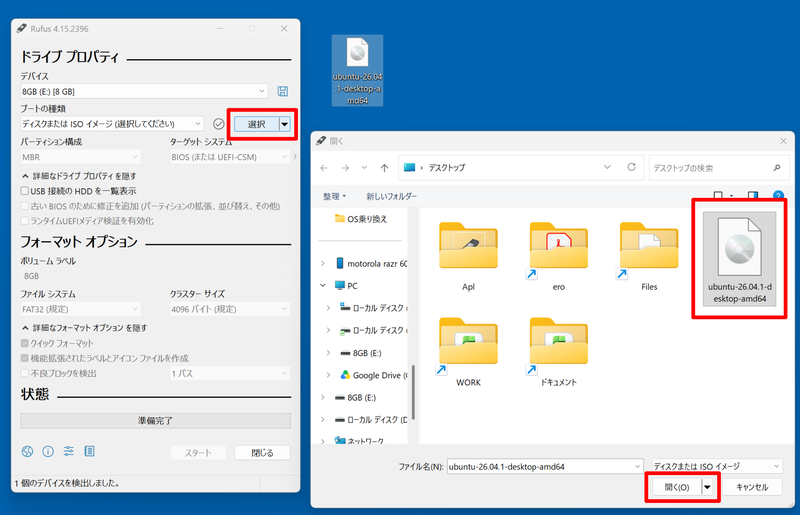Viewport: 800px width, 515px height.
Task: Open Rufus log icon
Action: click(x=89, y=451)
